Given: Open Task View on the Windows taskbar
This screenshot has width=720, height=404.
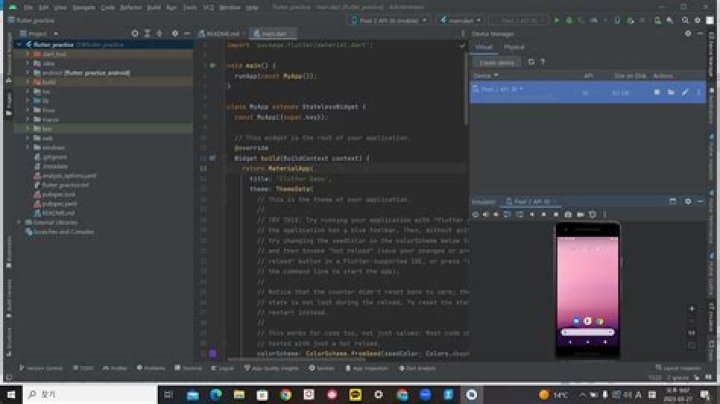Looking at the screenshot, I should 169,394.
